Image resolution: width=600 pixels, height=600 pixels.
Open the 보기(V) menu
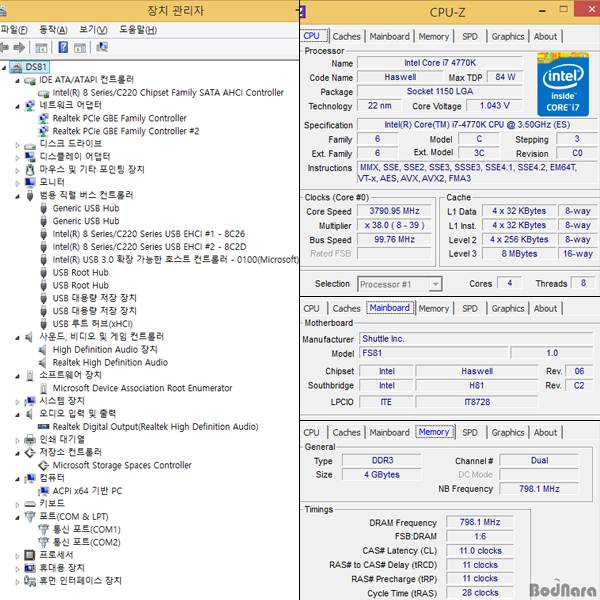coord(93,29)
